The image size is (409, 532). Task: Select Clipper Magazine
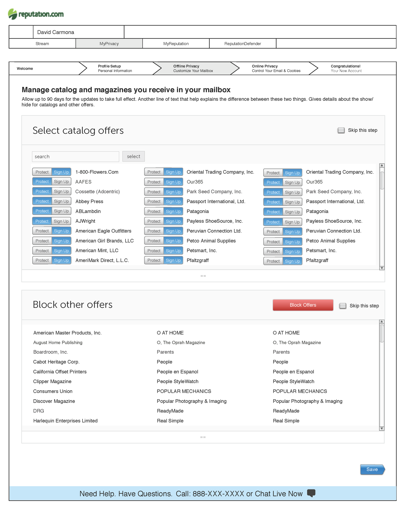click(x=52, y=381)
